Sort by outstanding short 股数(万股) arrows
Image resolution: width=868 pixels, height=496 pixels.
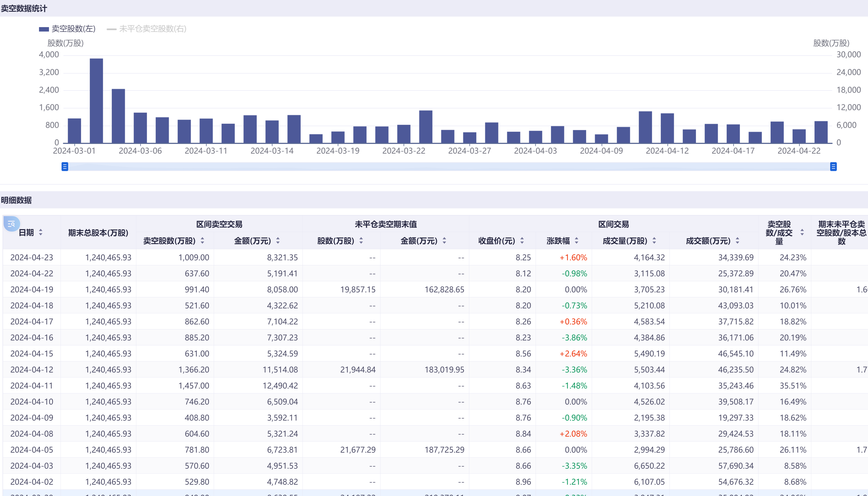pos(361,241)
